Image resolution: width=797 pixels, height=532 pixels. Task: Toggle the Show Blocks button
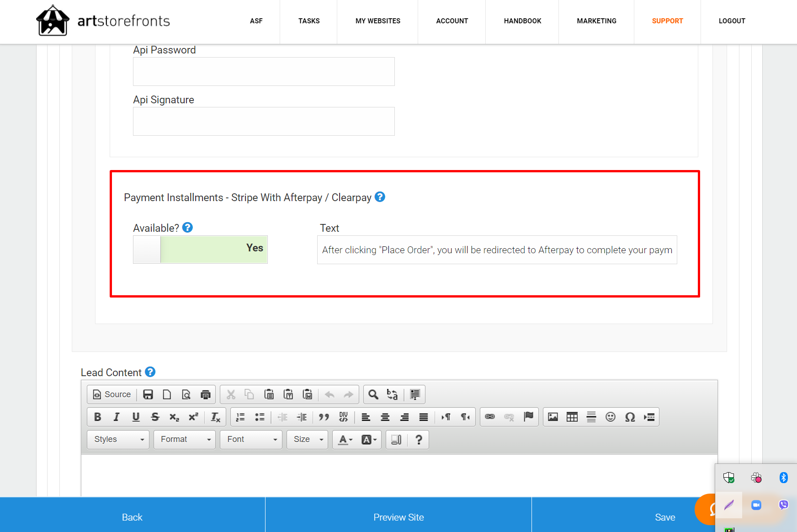(396, 440)
